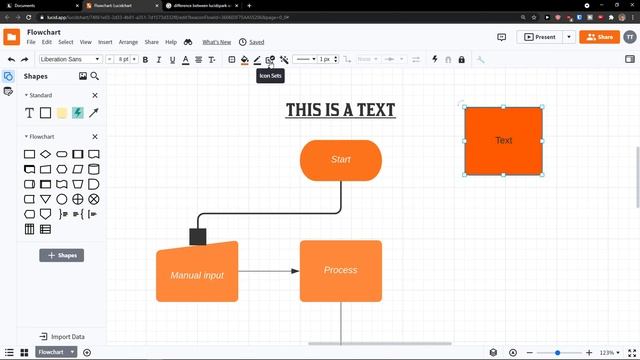This screenshot has width=640, height=360.
Task: Pick the inverted triangle merge shape
Action: [45, 199]
